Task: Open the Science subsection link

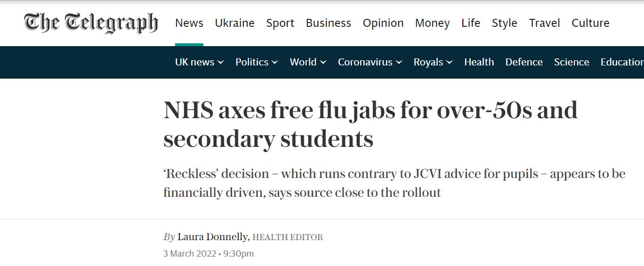Action: (572, 62)
